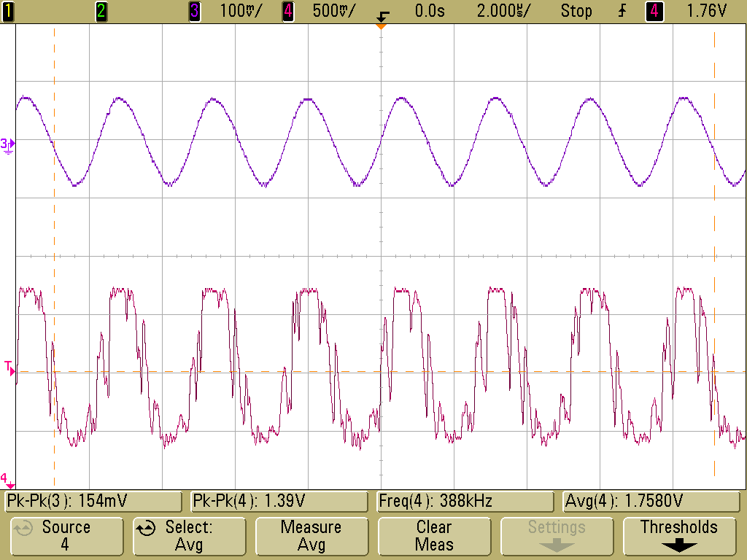Click the rotary knob icon on Source softkey
The width and height of the screenshot is (747, 560).
pyautogui.click(x=23, y=528)
